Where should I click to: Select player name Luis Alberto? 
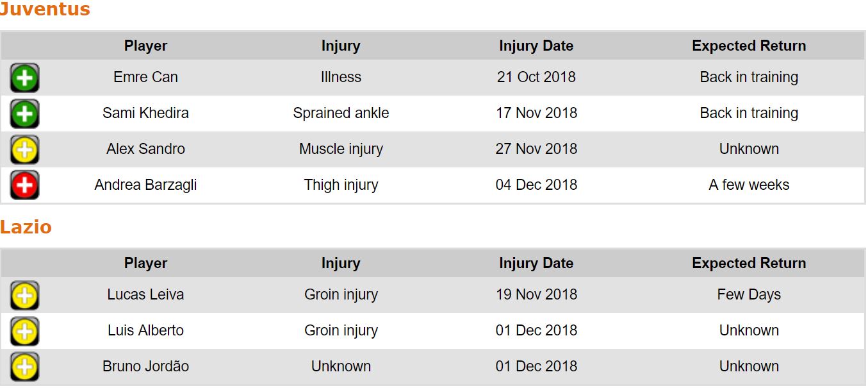[x=145, y=331]
